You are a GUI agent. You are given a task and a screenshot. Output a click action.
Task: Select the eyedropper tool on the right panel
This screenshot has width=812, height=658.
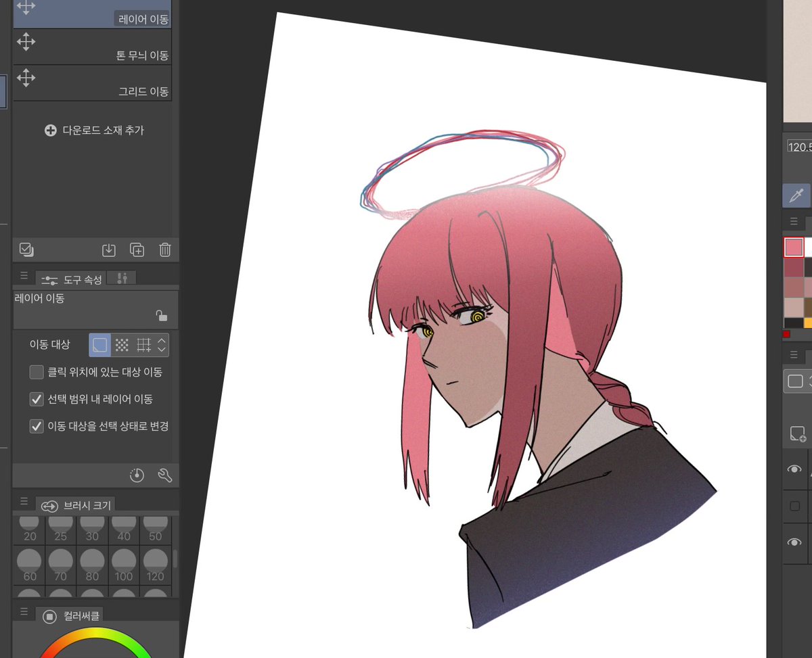pyautogui.click(x=795, y=197)
